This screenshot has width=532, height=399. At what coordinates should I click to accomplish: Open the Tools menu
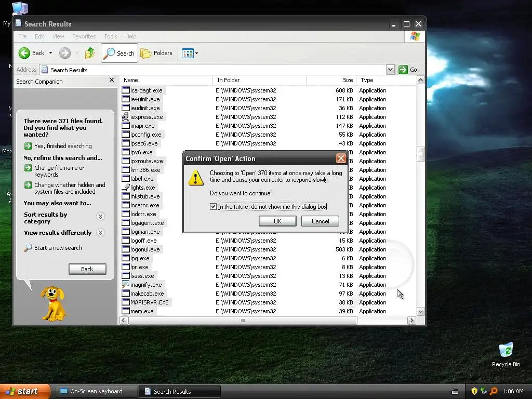[111, 36]
